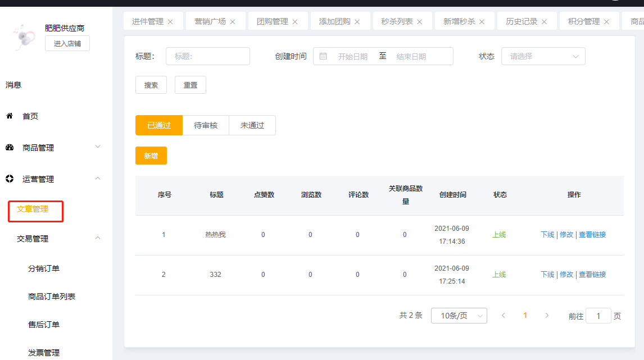644x360 pixels.
Task: Open the 团购管理 tab
Action: [272, 21]
